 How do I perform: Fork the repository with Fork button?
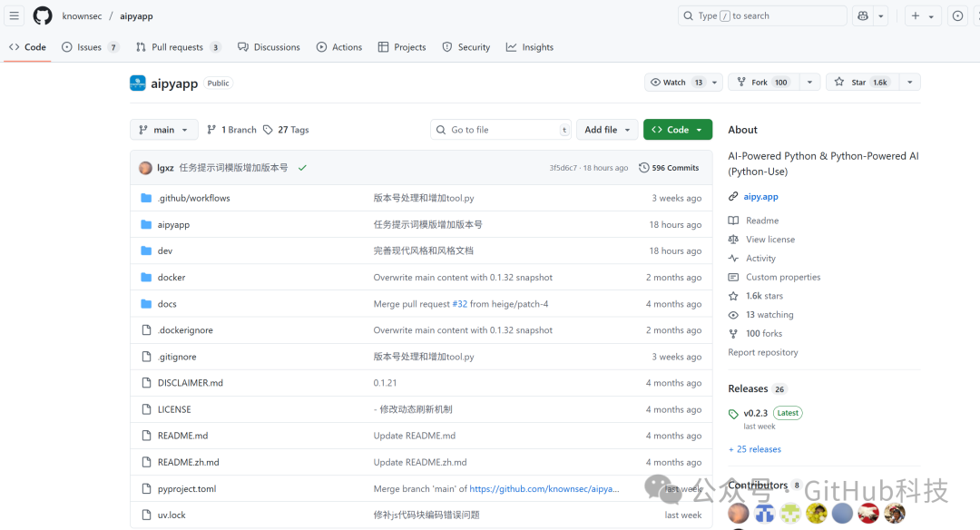click(x=764, y=83)
